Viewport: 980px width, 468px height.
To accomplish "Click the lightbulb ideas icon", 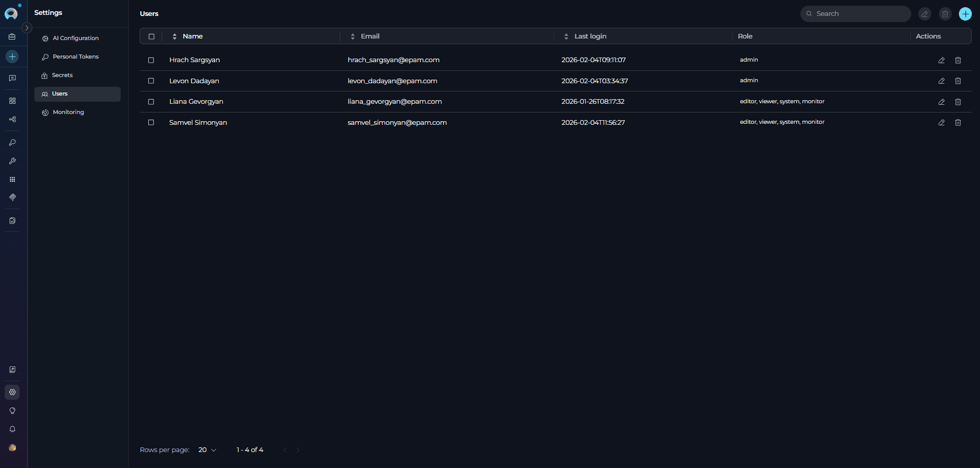I will tap(12, 410).
